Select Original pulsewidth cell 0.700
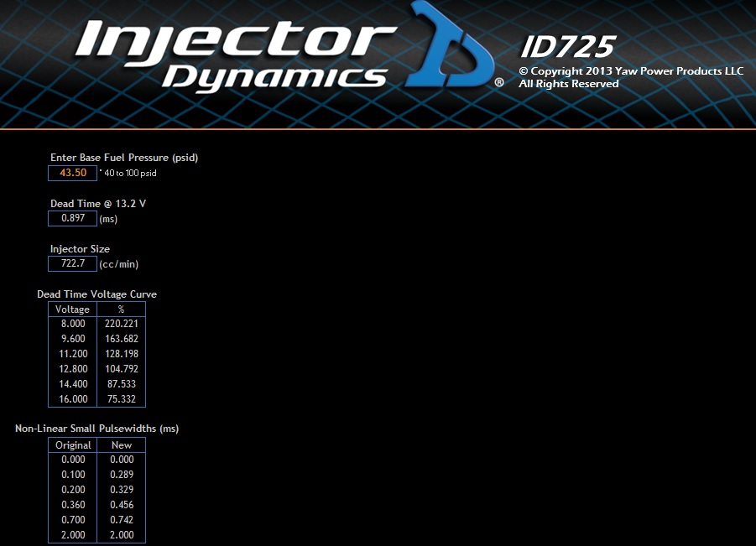 (x=72, y=520)
